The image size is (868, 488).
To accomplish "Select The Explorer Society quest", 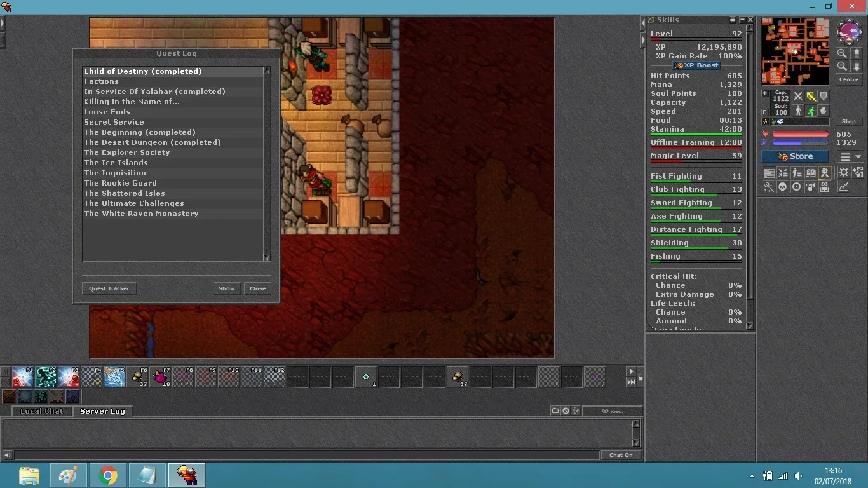I will (173, 152).
